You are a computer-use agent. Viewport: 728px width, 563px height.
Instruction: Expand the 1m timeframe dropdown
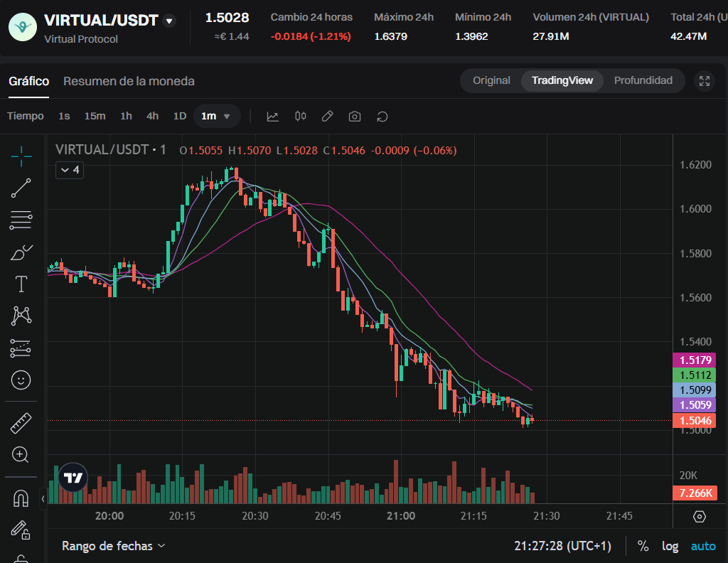tap(217, 116)
